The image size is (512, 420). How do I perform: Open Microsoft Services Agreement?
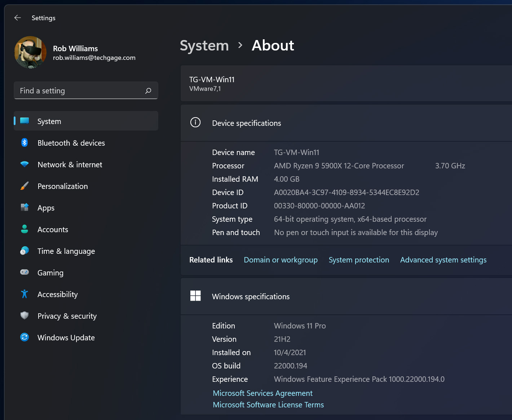262,393
